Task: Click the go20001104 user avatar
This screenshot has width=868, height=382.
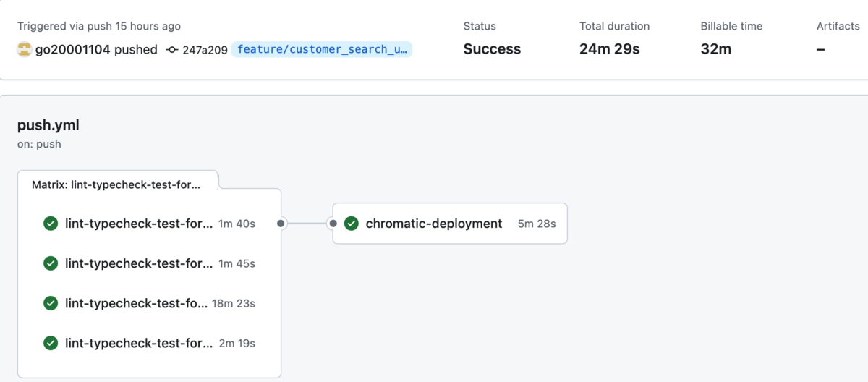Action: (x=25, y=50)
